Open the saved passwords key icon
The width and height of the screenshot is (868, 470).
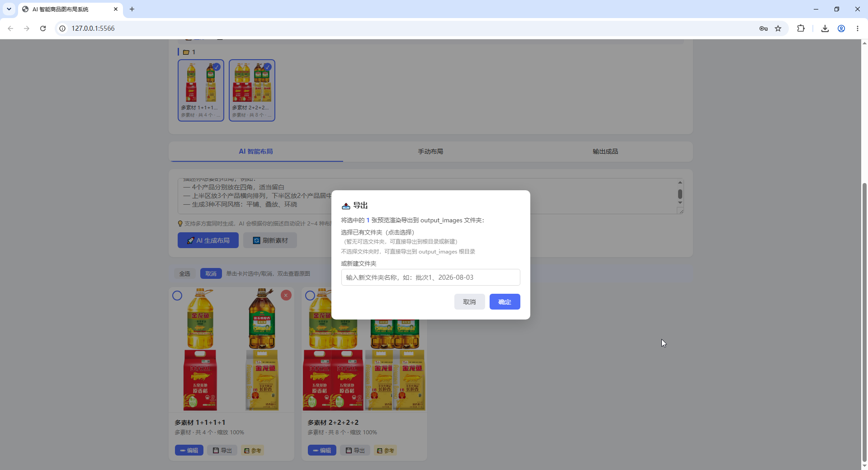click(x=764, y=28)
